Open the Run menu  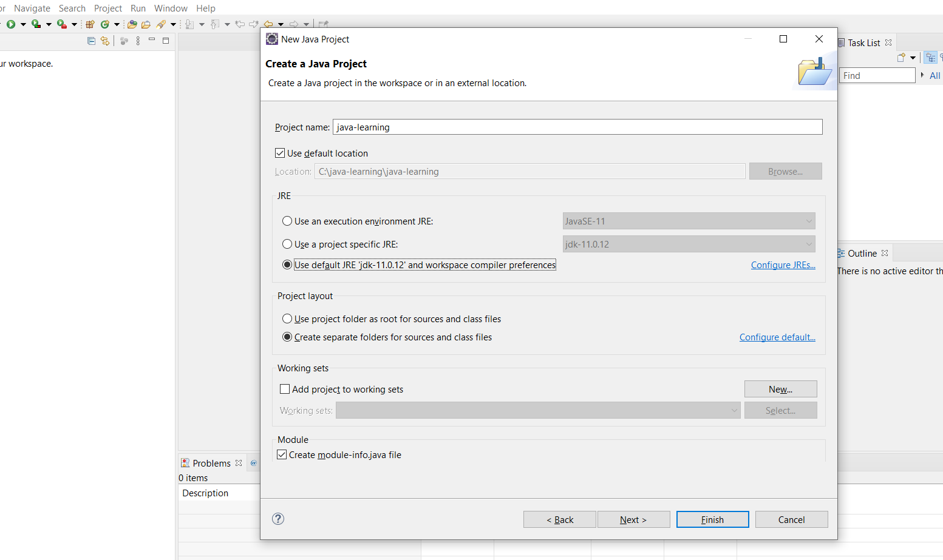138,8
